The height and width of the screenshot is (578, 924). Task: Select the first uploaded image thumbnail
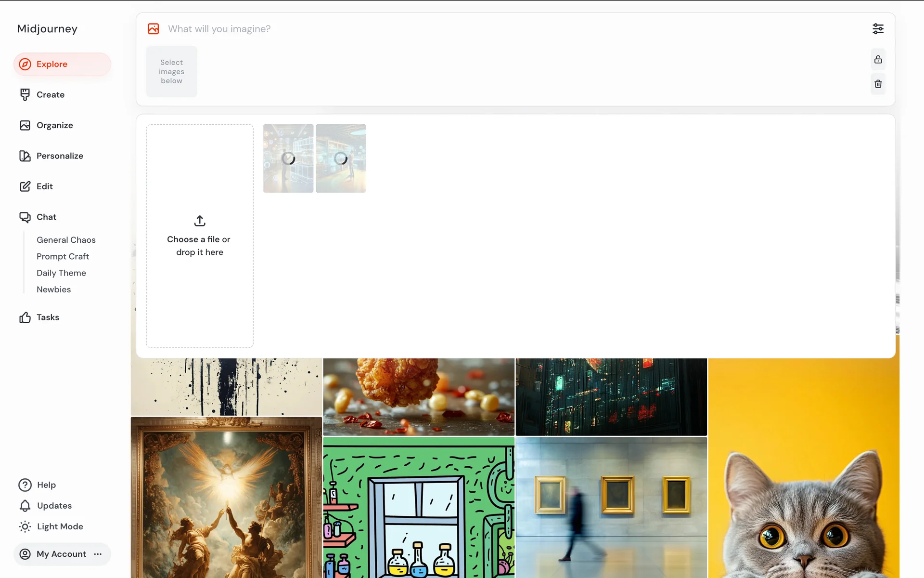[x=288, y=158]
